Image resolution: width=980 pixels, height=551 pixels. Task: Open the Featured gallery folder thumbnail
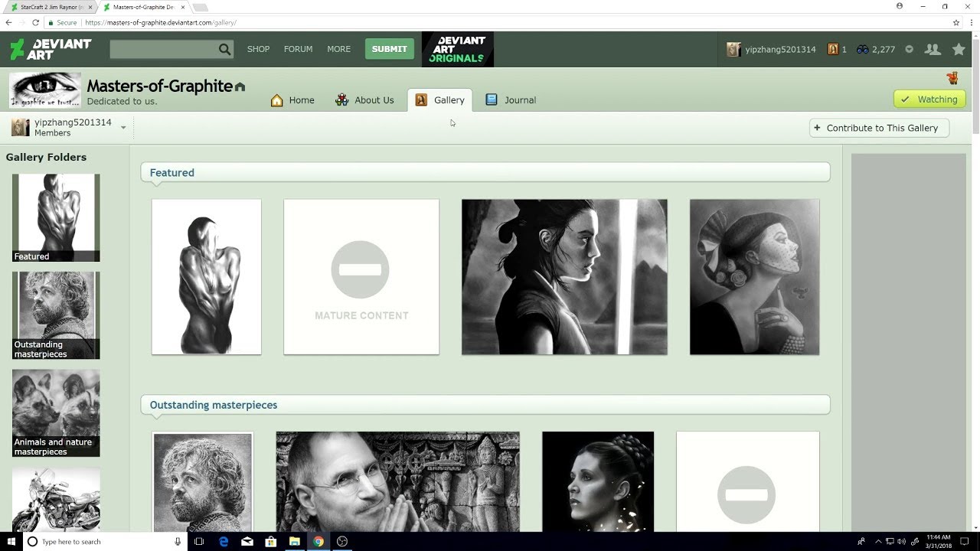pyautogui.click(x=56, y=218)
